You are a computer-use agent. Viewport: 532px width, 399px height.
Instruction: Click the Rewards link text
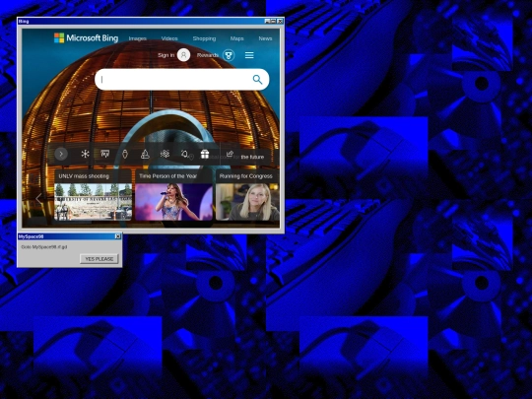pos(208,55)
